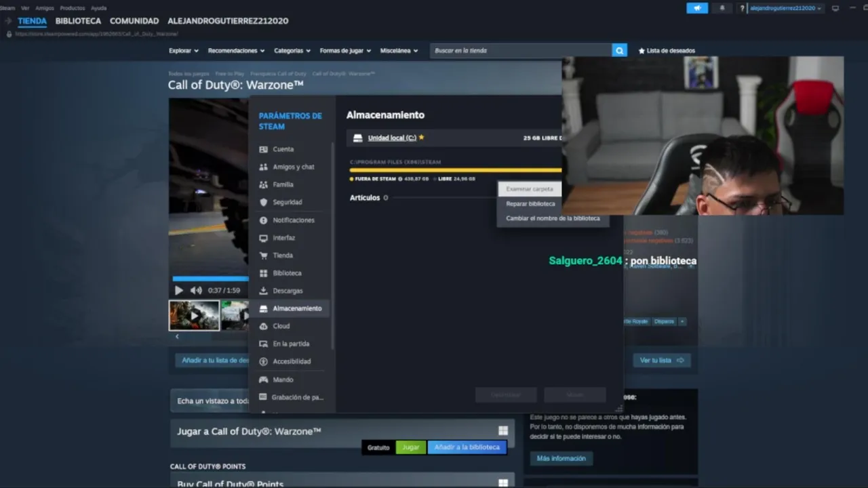Image resolution: width=868 pixels, height=488 pixels.
Task: Click the trailer video progress bar
Action: tap(210, 279)
